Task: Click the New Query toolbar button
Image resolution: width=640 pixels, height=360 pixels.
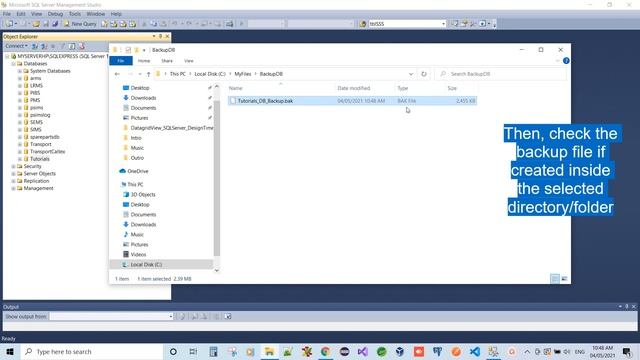Action: 80,24
